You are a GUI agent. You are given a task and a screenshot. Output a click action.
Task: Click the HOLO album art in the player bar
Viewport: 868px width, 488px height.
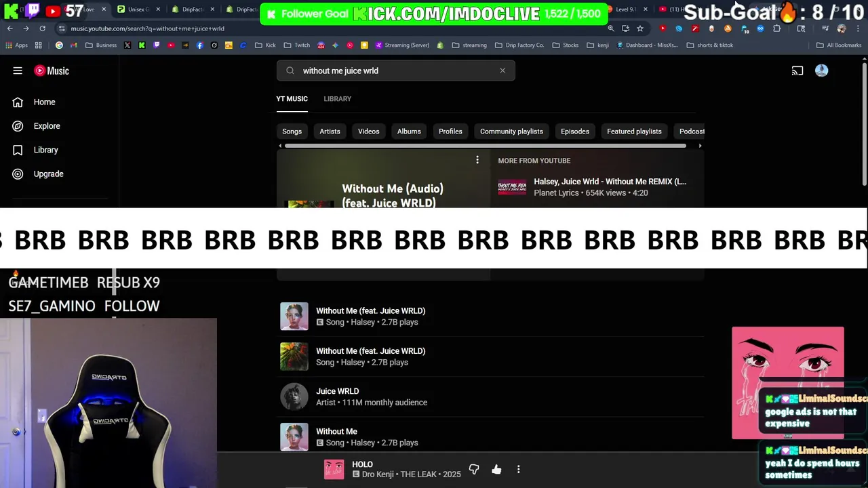(x=334, y=469)
